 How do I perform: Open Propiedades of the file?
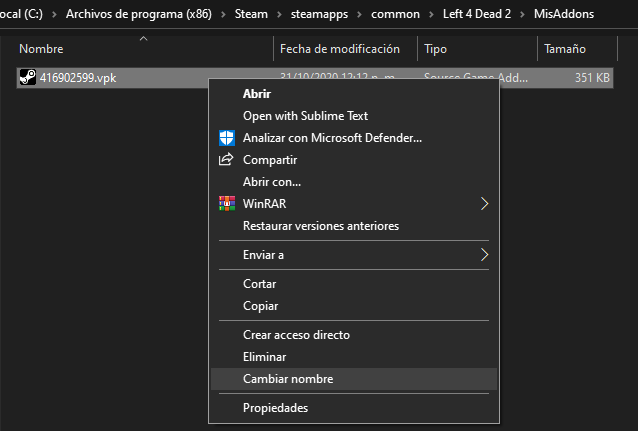[x=275, y=408]
